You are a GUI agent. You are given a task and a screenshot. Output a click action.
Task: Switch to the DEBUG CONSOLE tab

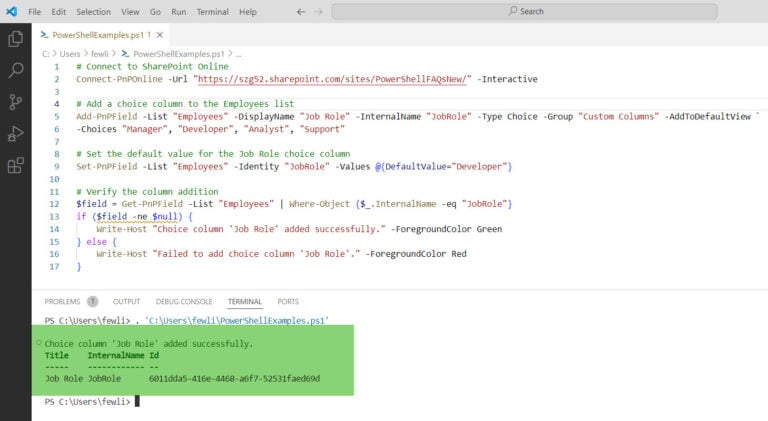[184, 302]
